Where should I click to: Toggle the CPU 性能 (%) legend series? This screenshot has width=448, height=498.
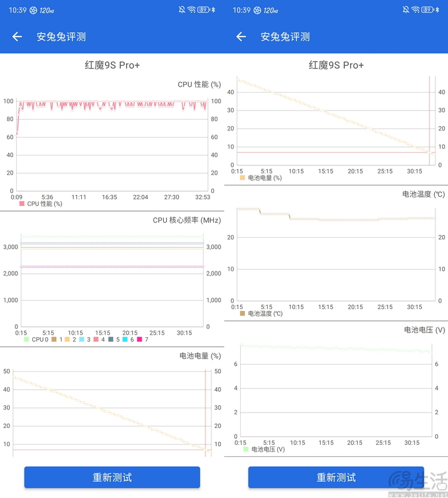point(41,204)
